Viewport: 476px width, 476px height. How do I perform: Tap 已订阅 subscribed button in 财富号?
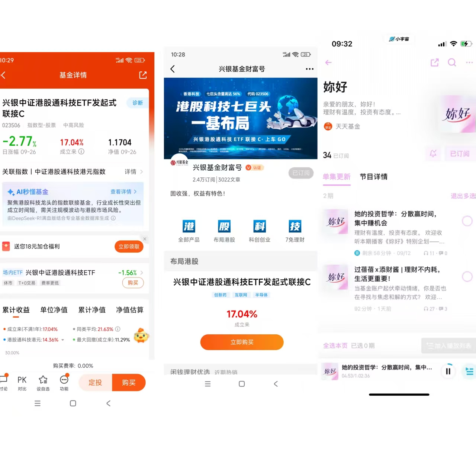(301, 173)
